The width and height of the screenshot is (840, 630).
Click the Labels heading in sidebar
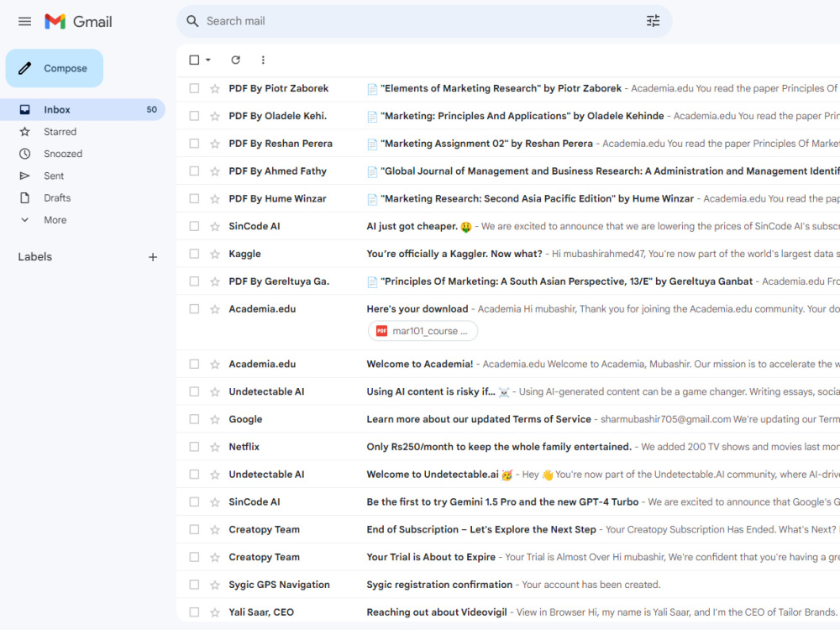pos(34,256)
